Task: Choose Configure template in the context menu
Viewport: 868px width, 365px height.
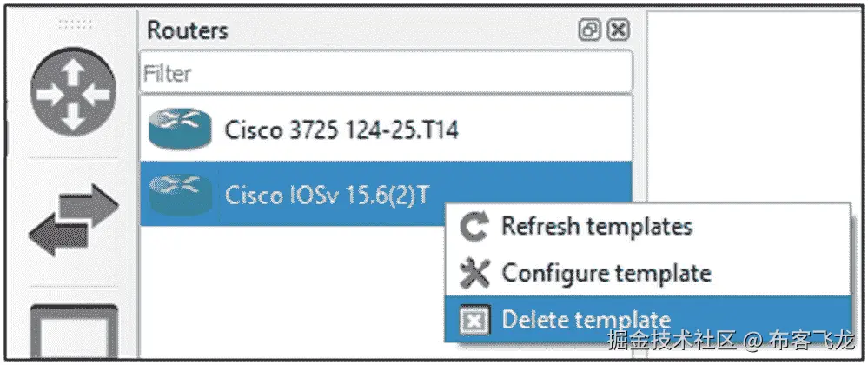Action: tap(606, 274)
